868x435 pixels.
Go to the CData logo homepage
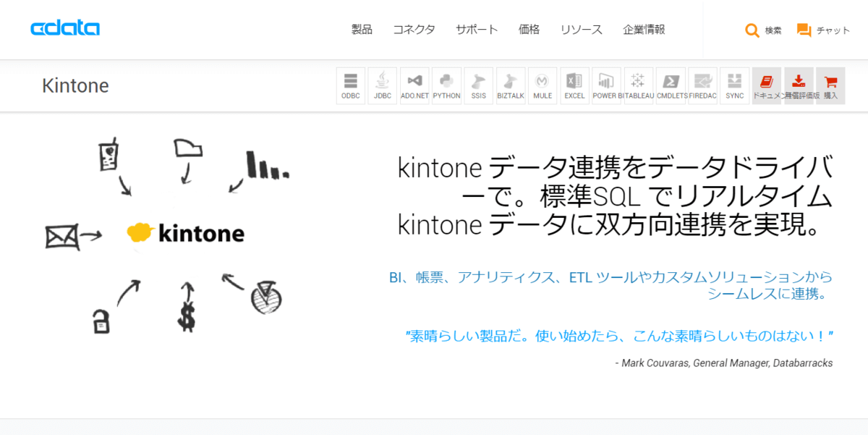click(65, 29)
